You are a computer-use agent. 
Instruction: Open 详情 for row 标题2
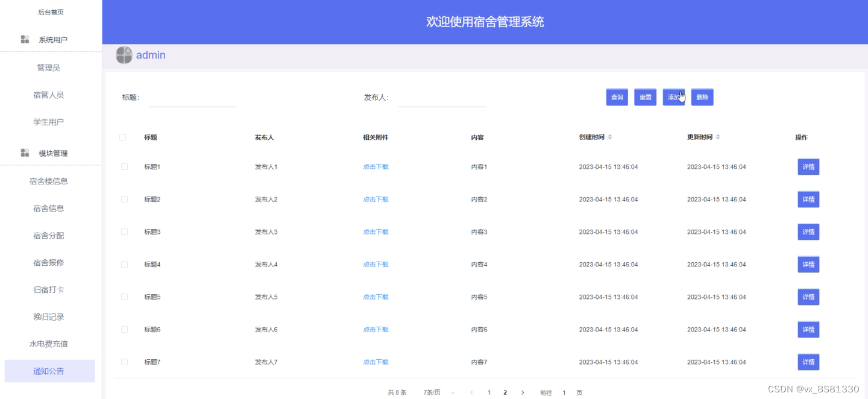click(809, 199)
